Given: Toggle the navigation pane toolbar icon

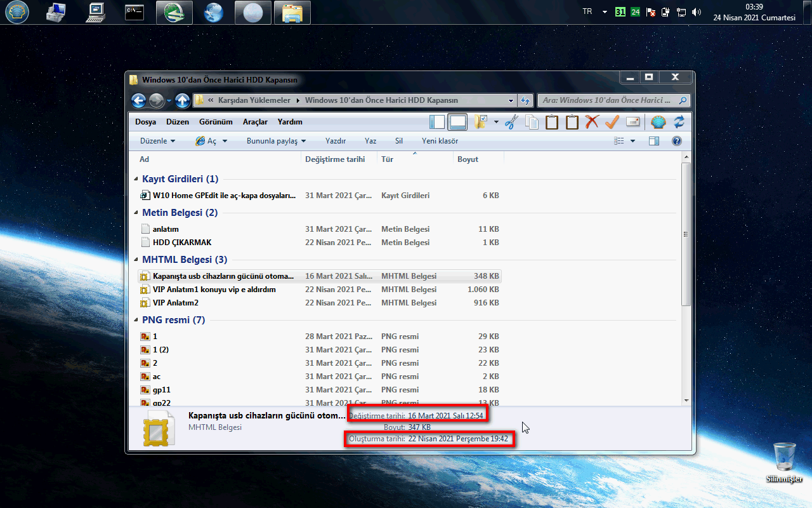Looking at the screenshot, I should 437,122.
